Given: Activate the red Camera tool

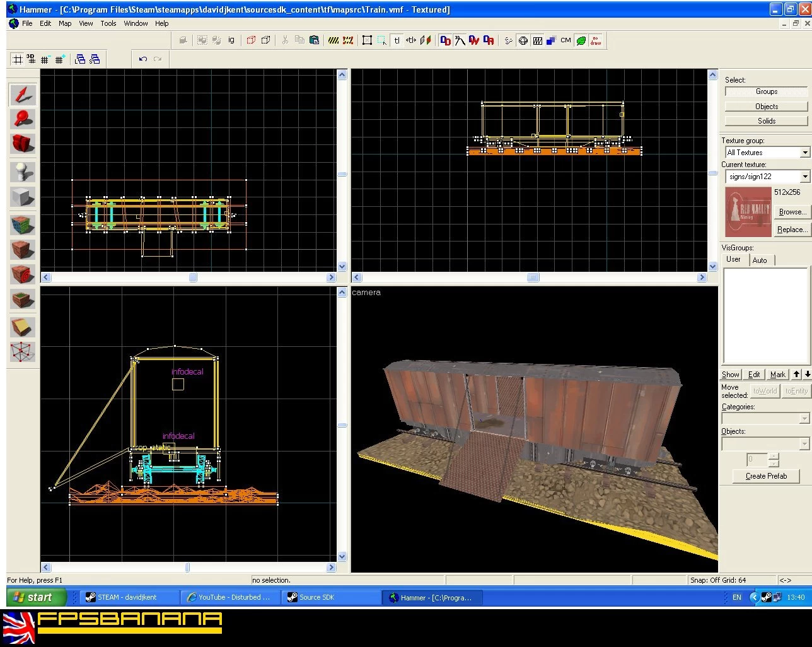Looking at the screenshot, I should point(23,143).
